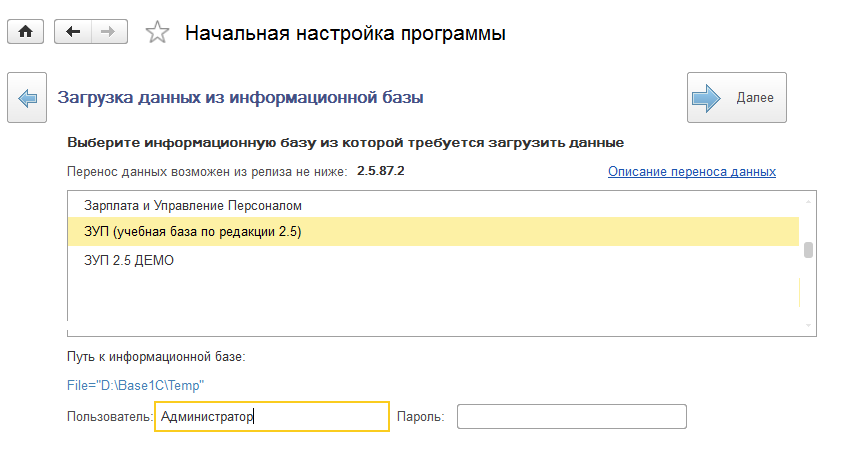Click the File="D:\Base1C\Temp" path text
The height and width of the screenshot is (453, 848).
pyautogui.click(x=136, y=384)
